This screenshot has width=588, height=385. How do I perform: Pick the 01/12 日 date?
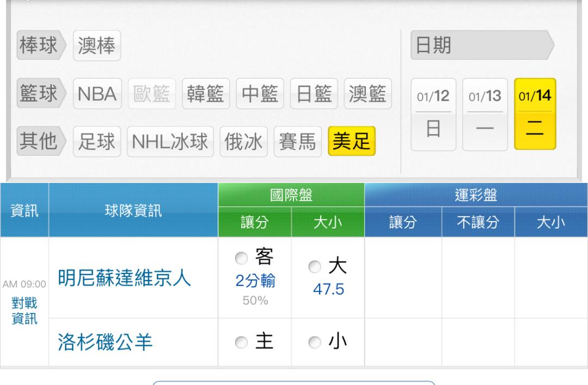pos(433,114)
